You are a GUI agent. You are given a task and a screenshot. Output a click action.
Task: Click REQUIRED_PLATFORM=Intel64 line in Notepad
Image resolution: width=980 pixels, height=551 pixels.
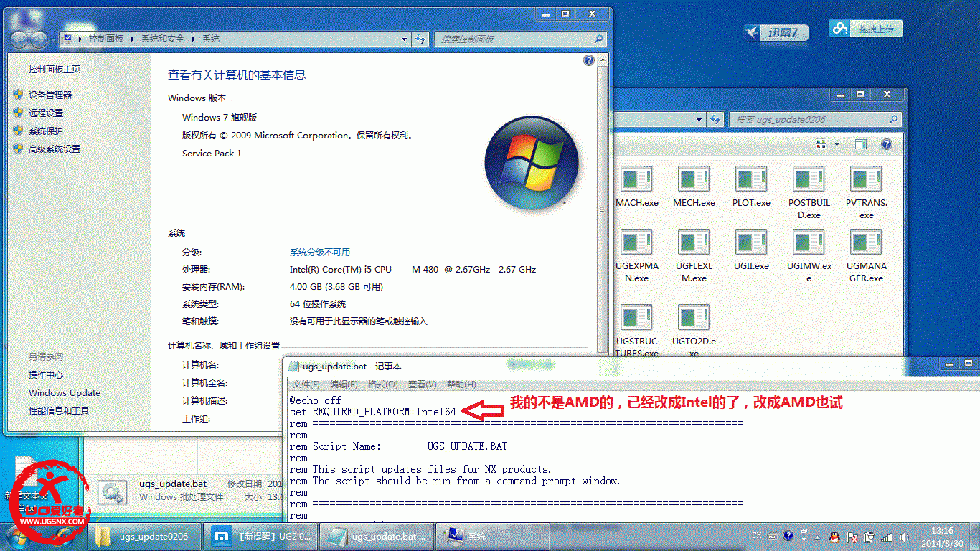(x=373, y=412)
